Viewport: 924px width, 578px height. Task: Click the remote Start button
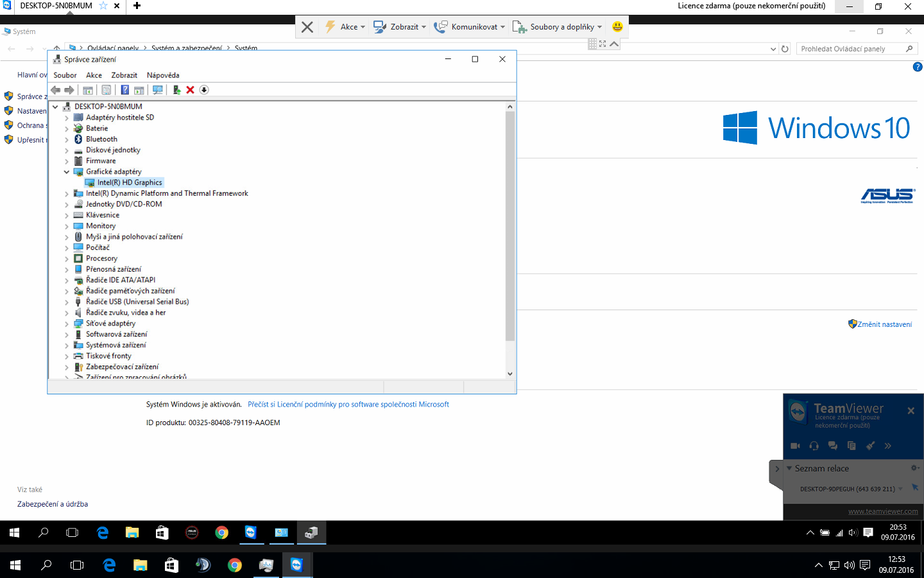(14, 532)
